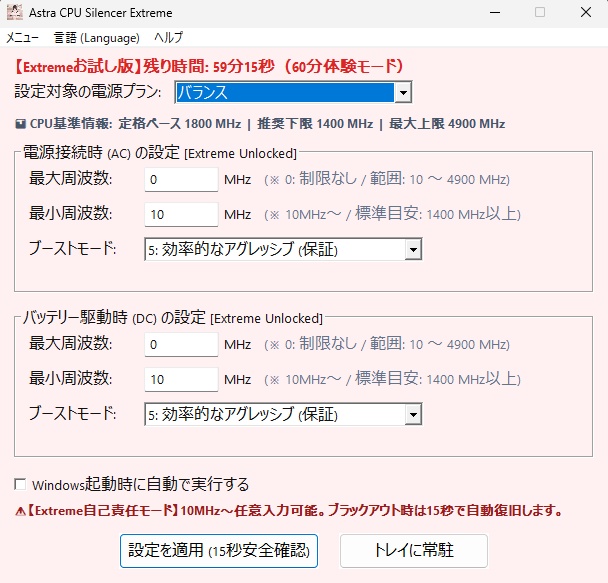This screenshot has height=583, width=608.
Task: Open the ヘルプ menu
Action: [x=168, y=38]
